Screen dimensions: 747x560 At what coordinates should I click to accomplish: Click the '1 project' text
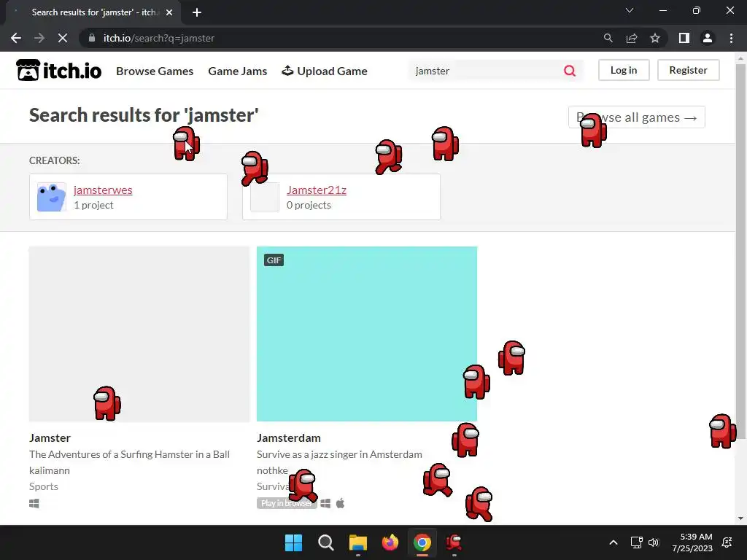tap(93, 205)
